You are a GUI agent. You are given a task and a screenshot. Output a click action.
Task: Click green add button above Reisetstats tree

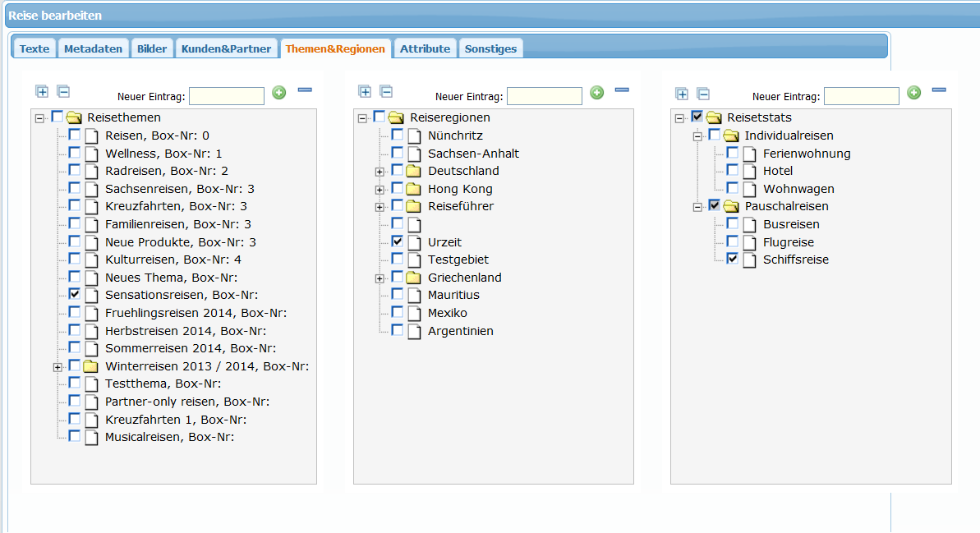click(x=914, y=93)
